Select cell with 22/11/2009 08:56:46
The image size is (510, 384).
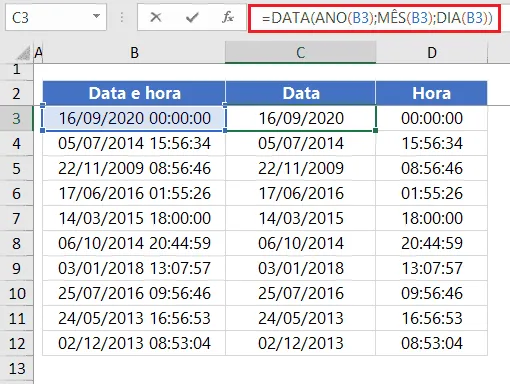[134, 168]
